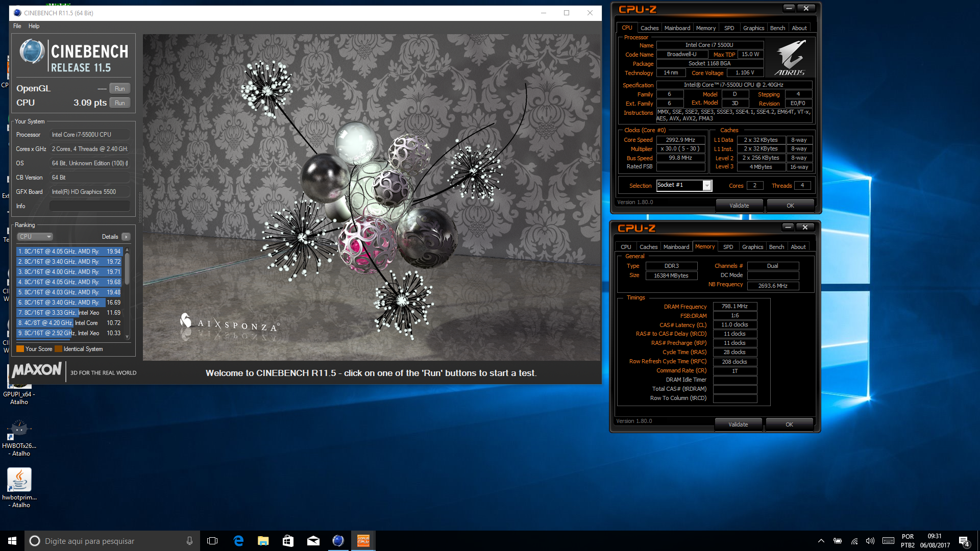
Task: Select HWBOTx26 desktop shortcut
Action: pos(19,438)
